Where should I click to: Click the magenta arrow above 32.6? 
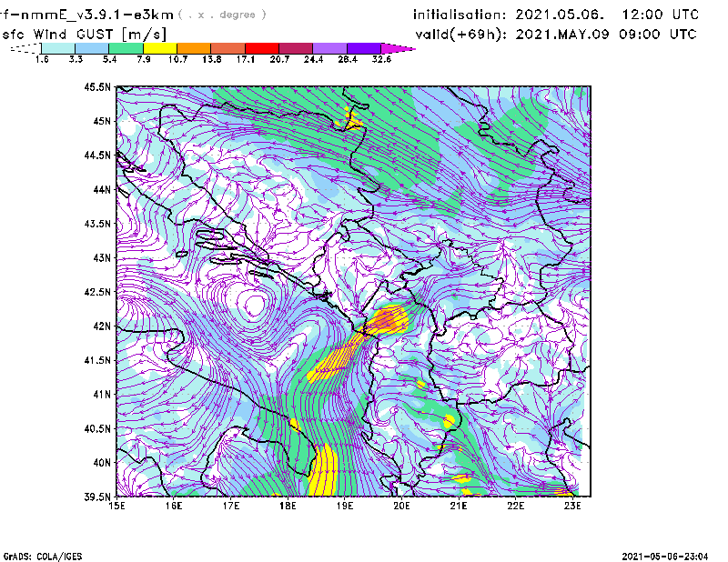(x=398, y=48)
